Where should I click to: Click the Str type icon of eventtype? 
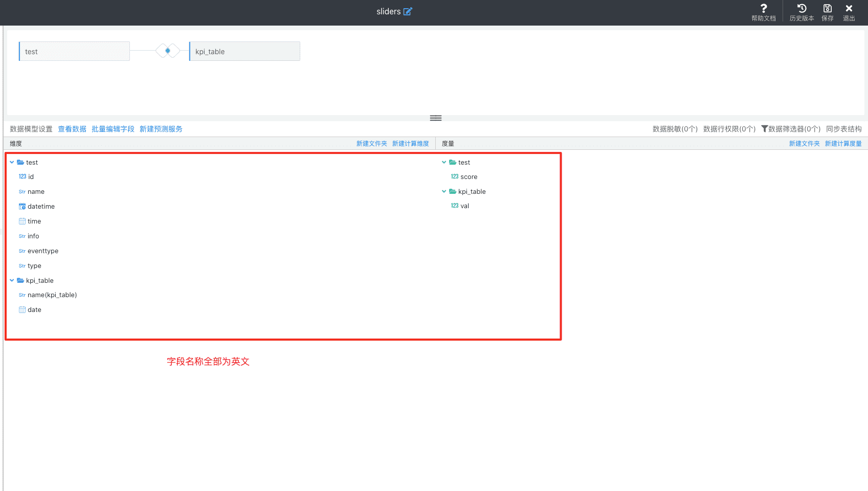tap(22, 251)
